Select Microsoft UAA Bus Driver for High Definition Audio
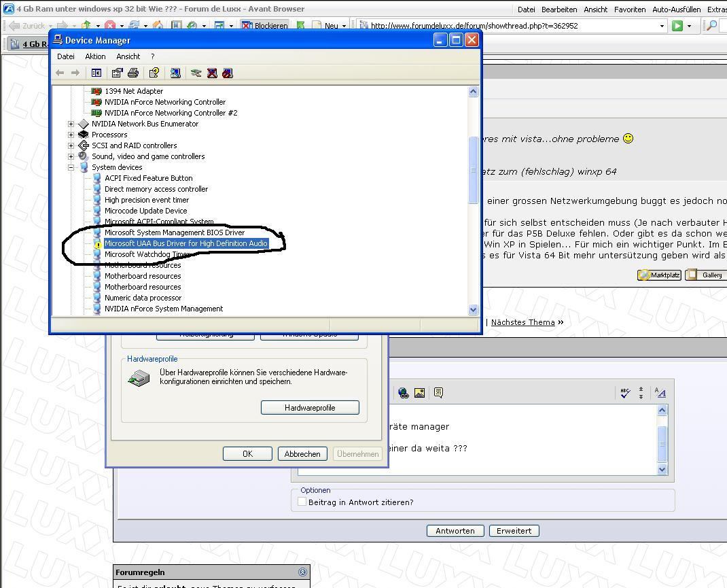The width and height of the screenshot is (727, 588). (x=186, y=243)
